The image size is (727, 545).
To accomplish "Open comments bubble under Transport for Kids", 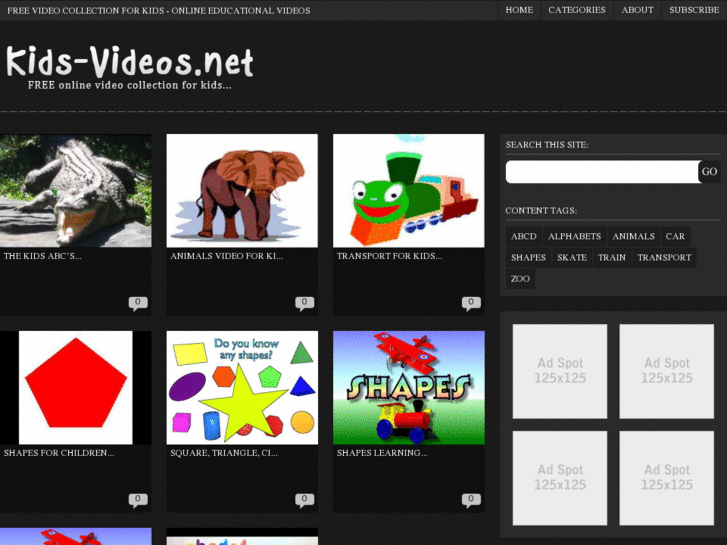I will (471, 303).
